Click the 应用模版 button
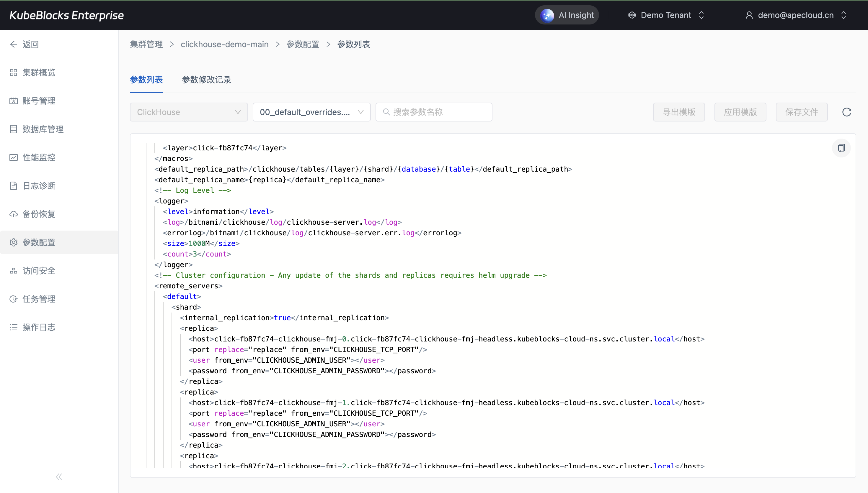This screenshot has width=868, height=493. [x=740, y=112]
